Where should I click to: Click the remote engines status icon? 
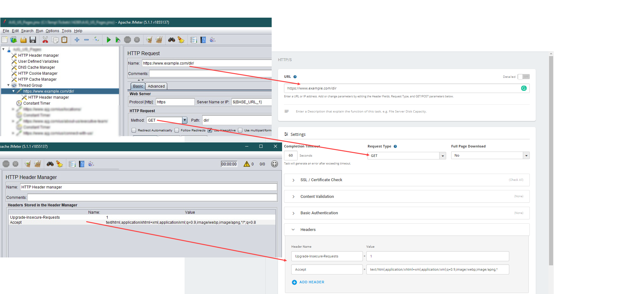(x=275, y=164)
